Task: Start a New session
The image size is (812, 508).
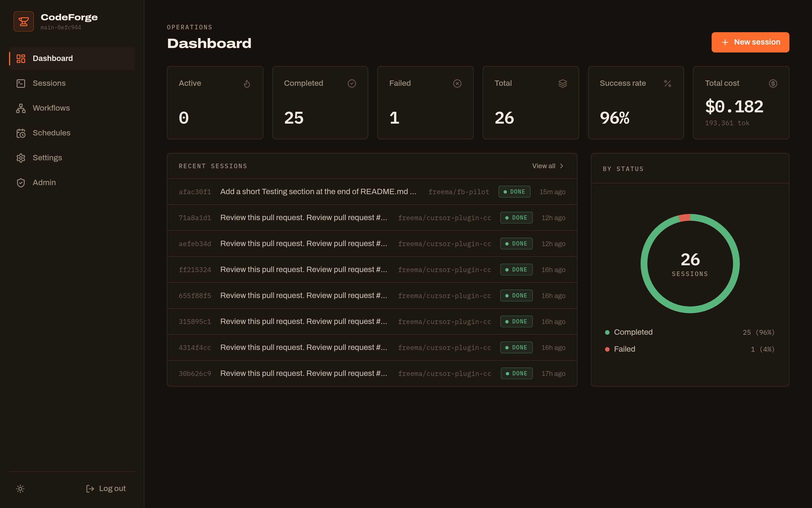Action: point(750,42)
